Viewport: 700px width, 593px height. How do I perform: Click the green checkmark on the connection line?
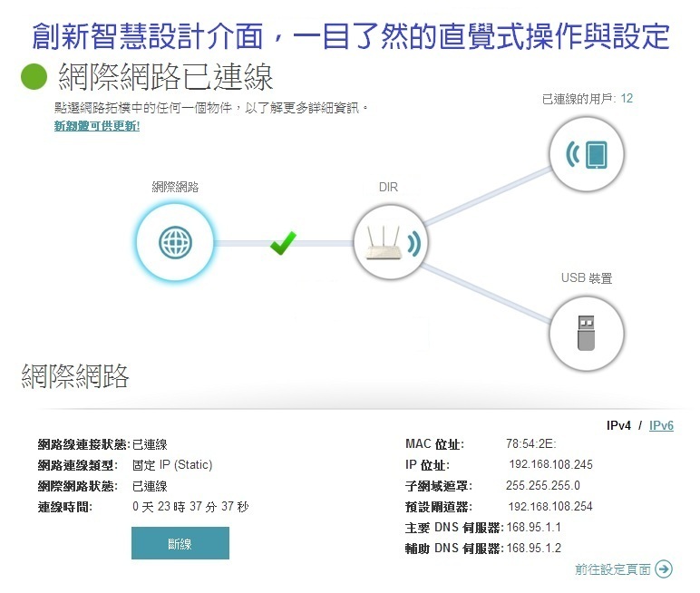click(284, 242)
